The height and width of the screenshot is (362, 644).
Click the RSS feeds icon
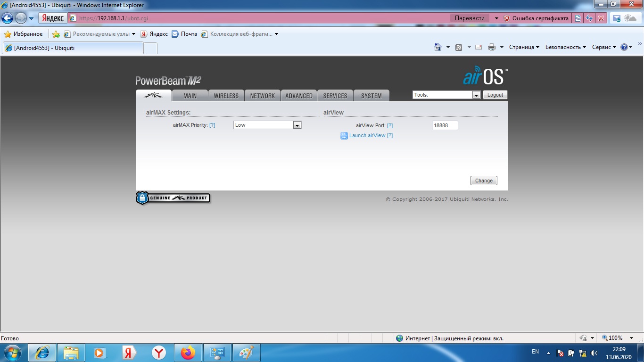459,47
